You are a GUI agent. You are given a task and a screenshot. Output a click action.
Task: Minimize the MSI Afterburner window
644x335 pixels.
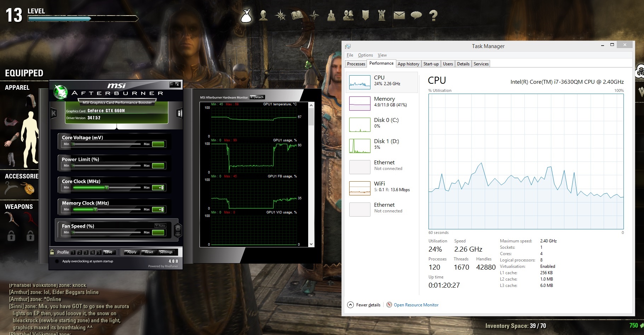point(172,84)
